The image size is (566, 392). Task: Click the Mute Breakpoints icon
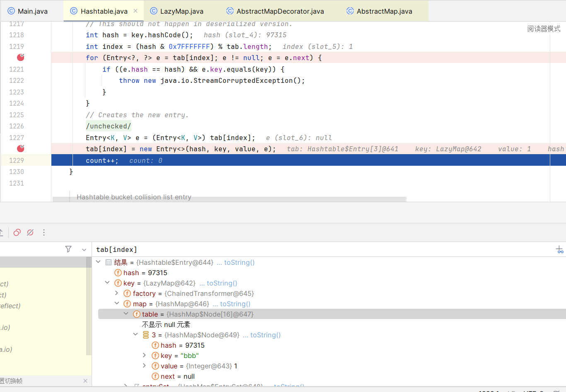[30, 232]
